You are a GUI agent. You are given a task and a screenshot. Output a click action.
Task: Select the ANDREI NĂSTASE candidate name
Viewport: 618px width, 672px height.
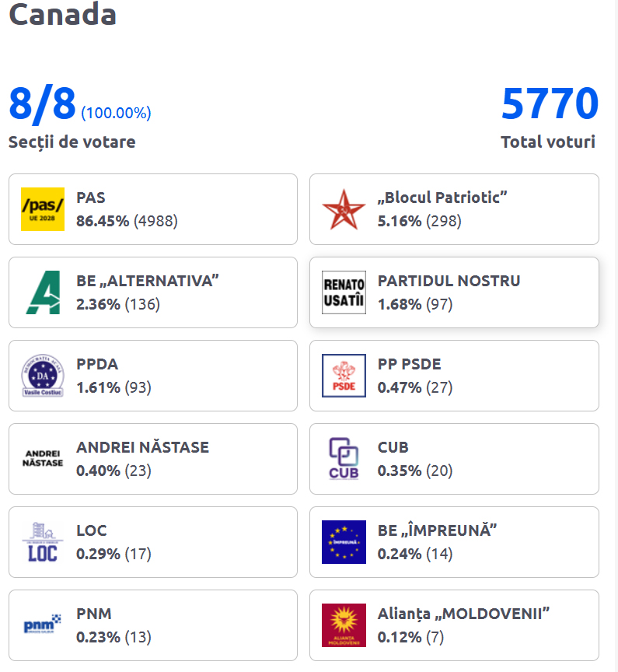click(142, 447)
